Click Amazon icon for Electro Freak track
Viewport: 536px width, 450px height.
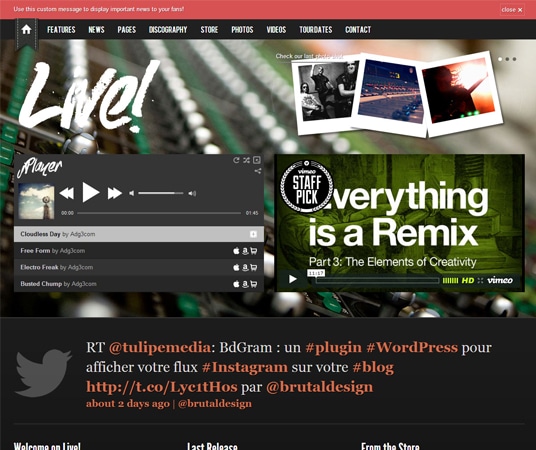(x=245, y=267)
